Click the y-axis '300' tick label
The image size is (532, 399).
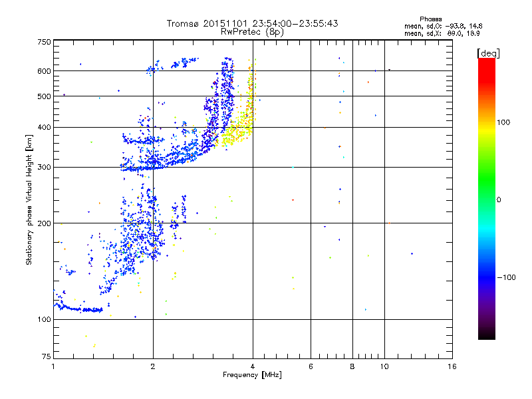44,168
